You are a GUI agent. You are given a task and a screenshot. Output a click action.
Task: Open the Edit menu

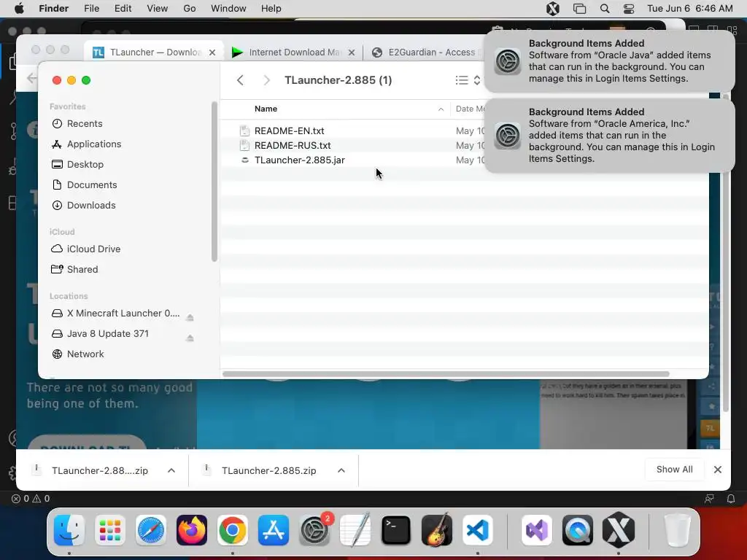123,9
